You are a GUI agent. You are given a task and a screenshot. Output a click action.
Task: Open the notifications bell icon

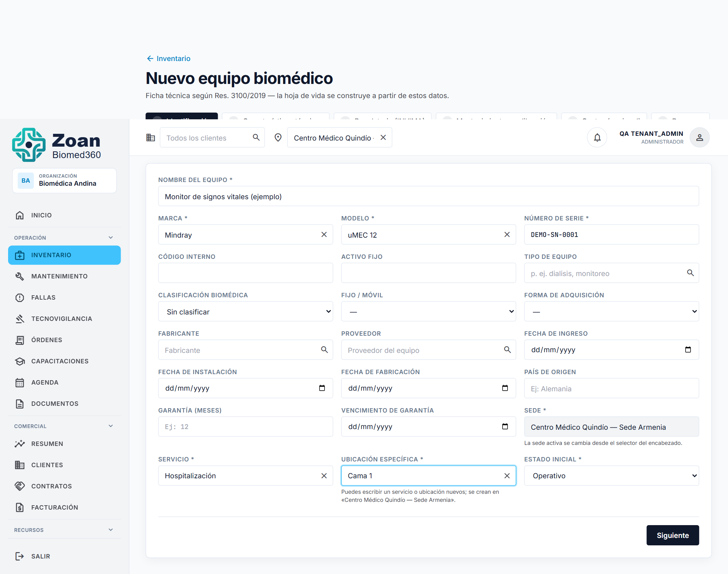pyautogui.click(x=597, y=138)
